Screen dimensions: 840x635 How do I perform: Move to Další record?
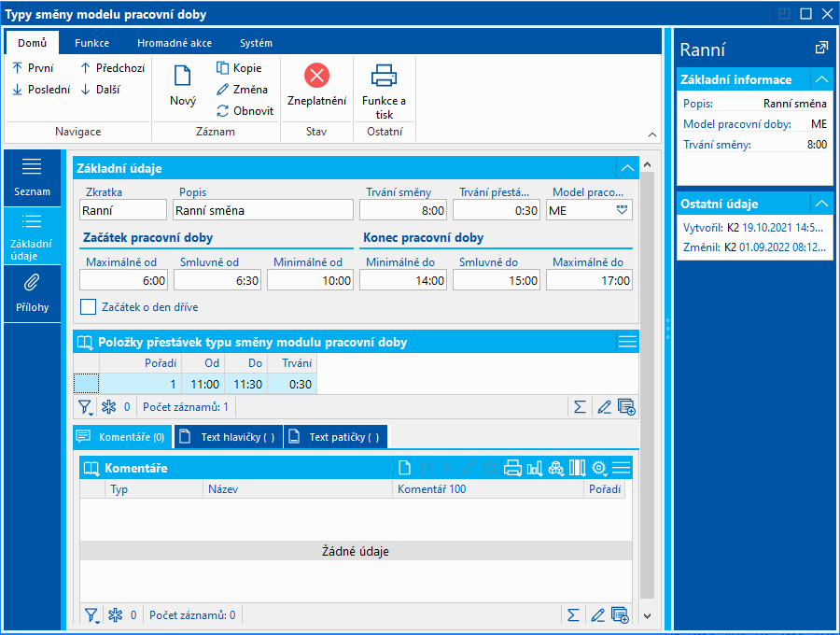[x=101, y=90]
